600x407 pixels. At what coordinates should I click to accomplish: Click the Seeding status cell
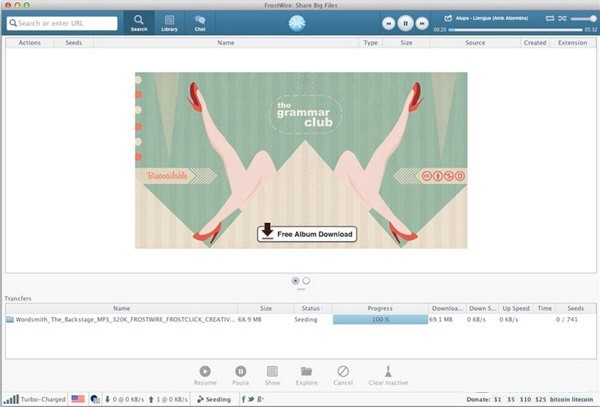coord(306,319)
